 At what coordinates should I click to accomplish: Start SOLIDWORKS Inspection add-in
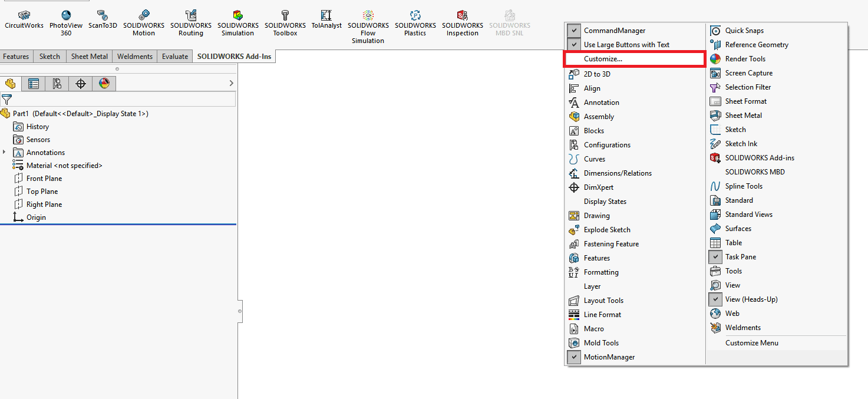(463, 24)
